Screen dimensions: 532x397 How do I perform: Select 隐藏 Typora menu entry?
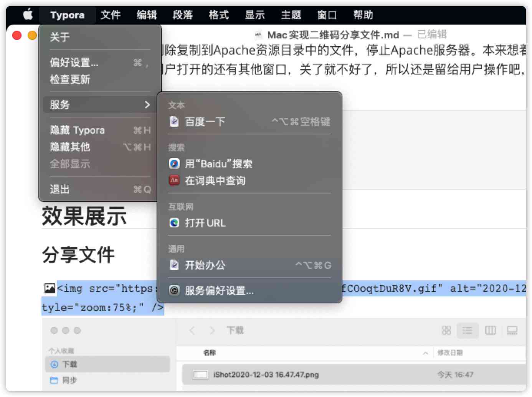pos(100,130)
